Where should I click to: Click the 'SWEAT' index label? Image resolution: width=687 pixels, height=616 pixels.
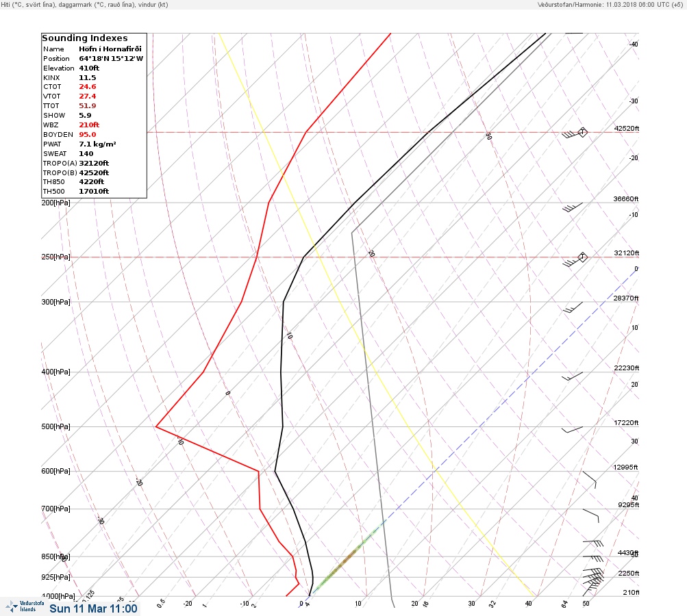(55, 154)
